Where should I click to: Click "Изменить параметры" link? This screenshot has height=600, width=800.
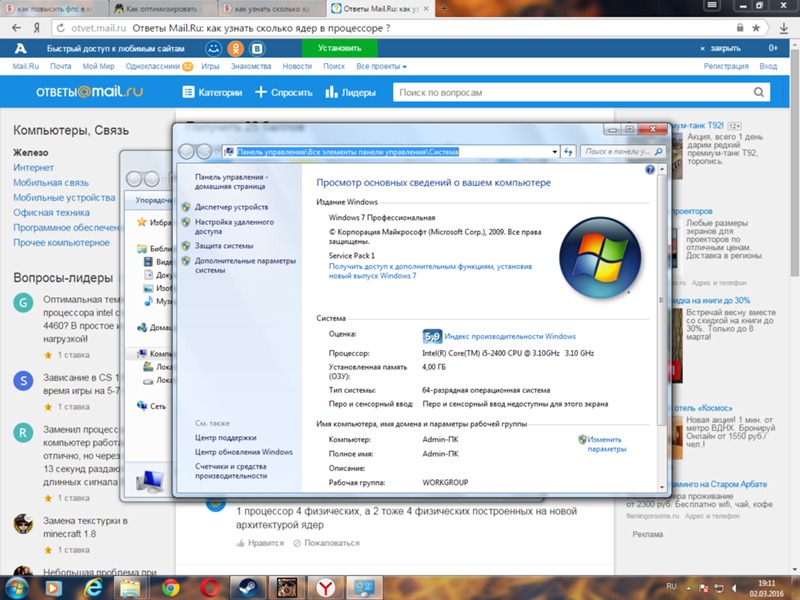point(606,444)
